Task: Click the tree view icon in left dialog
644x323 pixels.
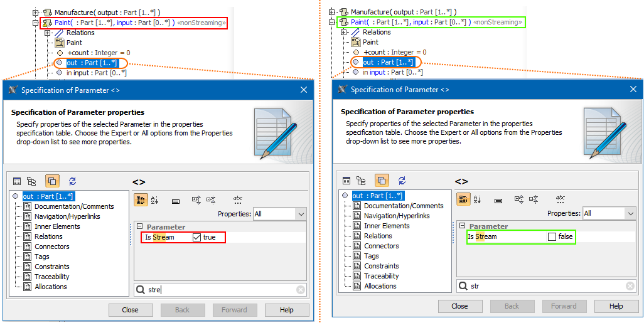Action: pos(31,181)
